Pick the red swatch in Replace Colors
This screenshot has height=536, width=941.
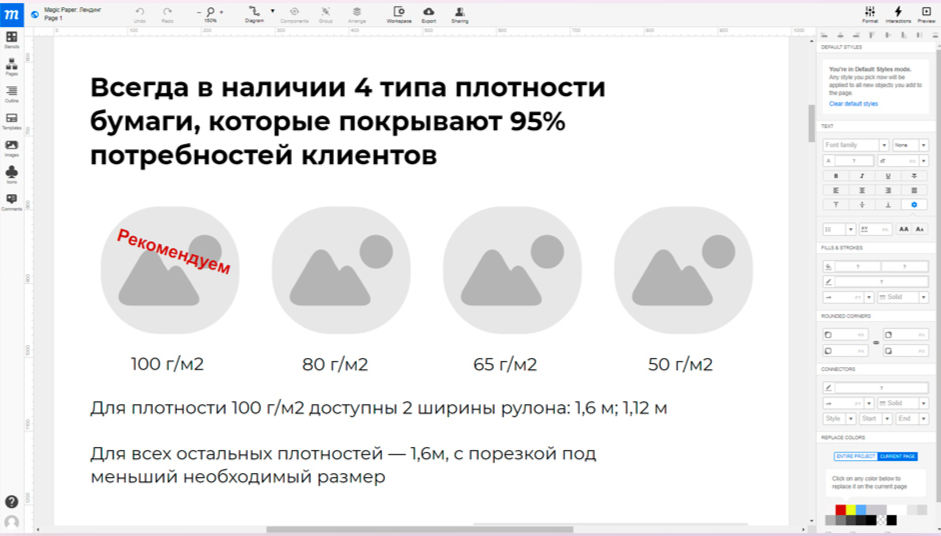(x=841, y=510)
